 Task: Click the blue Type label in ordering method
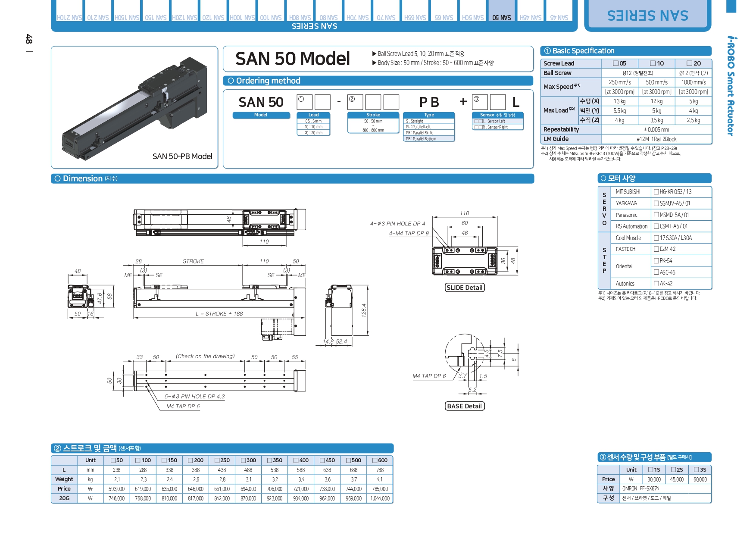[x=429, y=115]
